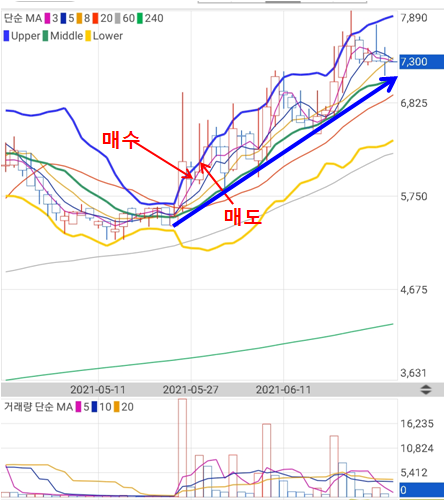This screenshot has width=445, height=501.
Task: Click the 단순 MA indicator label
Action: tap(23, 18)
